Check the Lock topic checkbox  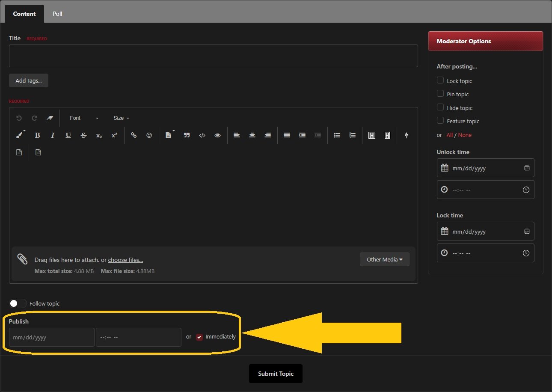pos(440,80)
